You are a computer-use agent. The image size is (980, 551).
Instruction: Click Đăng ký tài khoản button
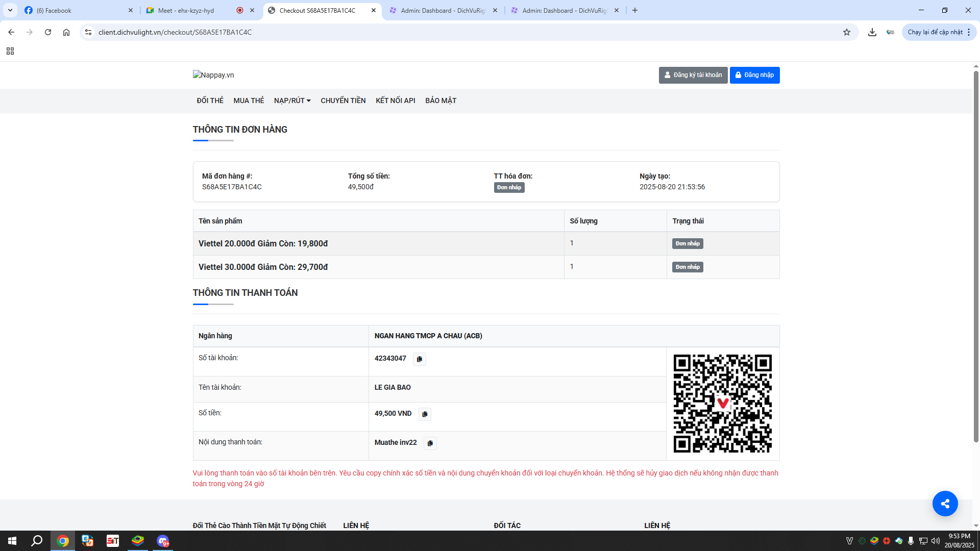(693, 75)
